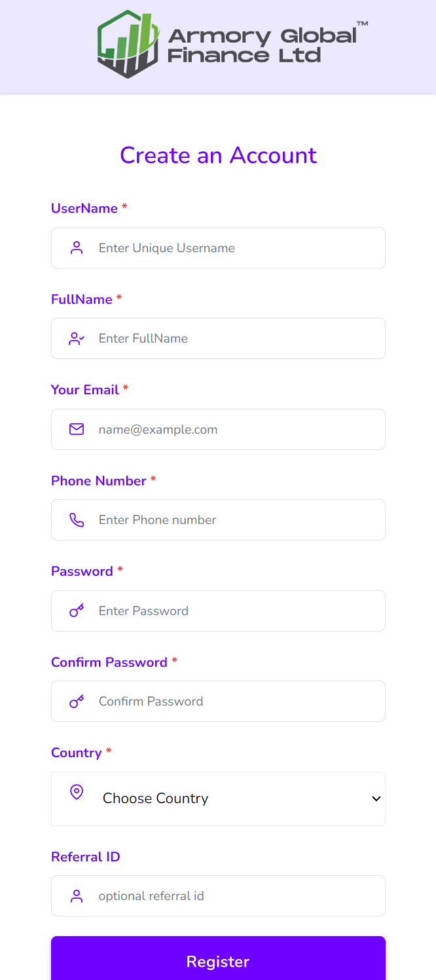Click the user-check icon in FullName field
The image size is (436, 980).
[x=77, y=339]
